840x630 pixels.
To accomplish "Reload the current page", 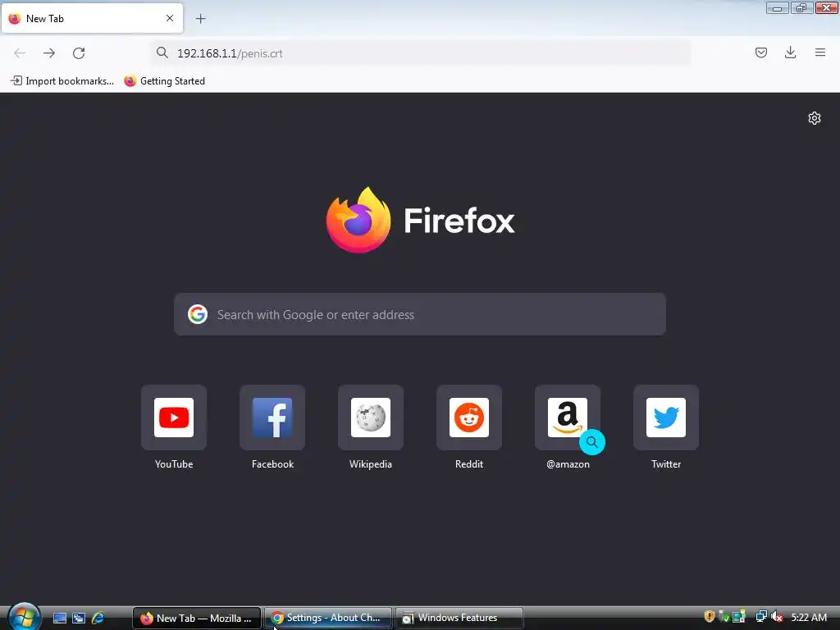I will (x=79, y=53).
